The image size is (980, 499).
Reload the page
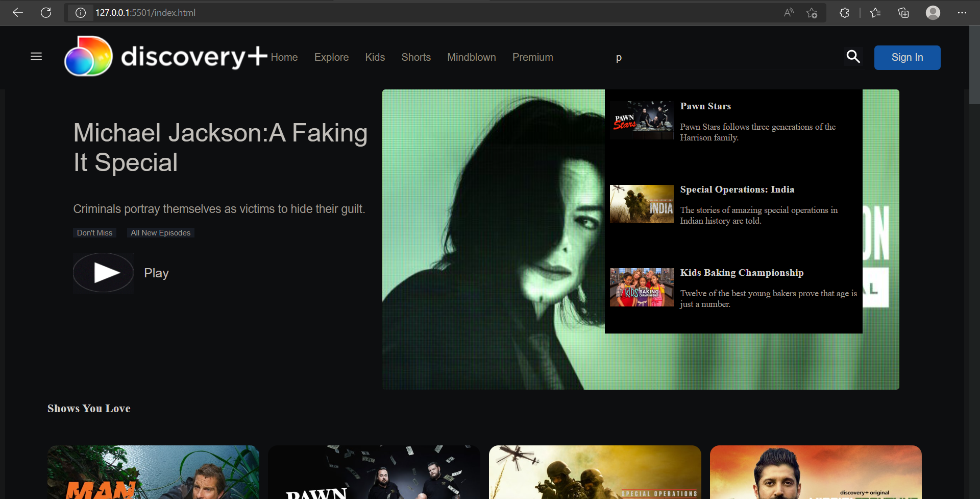(x=46, y=13)
